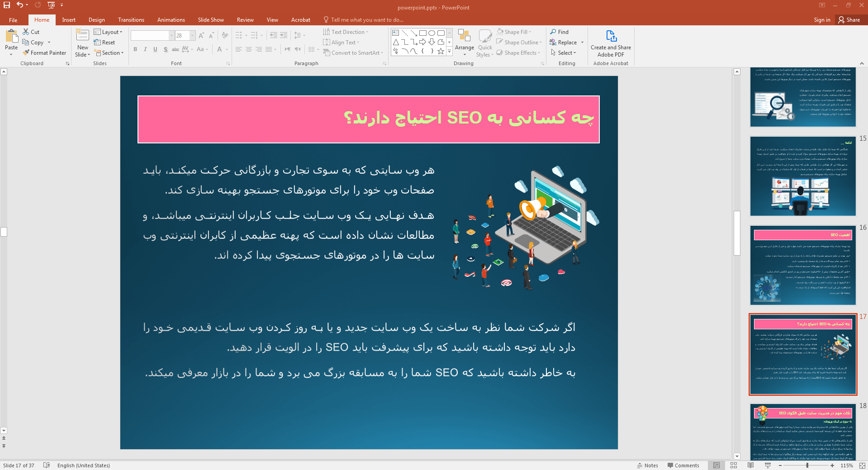Open the Text Direction dropdown
868x470 pixels.
point(346,32)
